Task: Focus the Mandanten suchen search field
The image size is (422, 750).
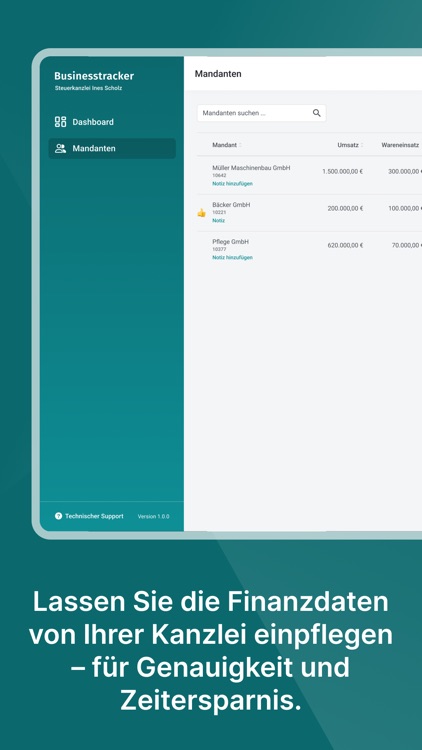Action: click(261, 113)
